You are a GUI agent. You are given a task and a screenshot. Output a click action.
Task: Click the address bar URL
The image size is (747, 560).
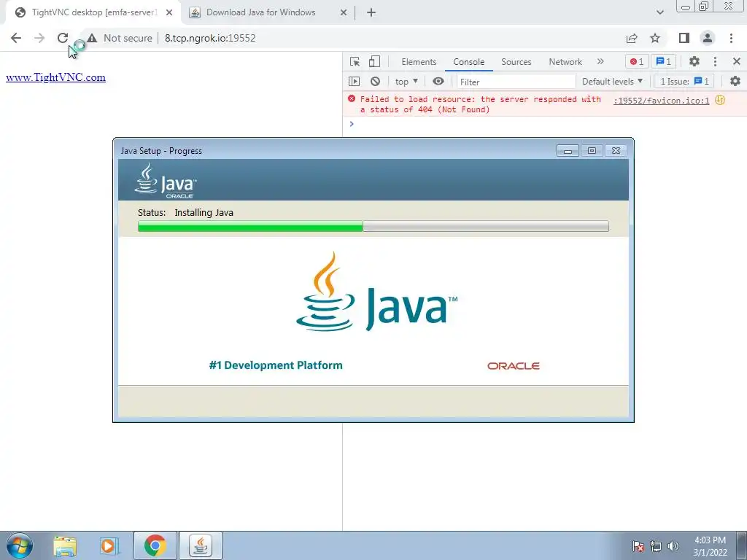point(210,38)
